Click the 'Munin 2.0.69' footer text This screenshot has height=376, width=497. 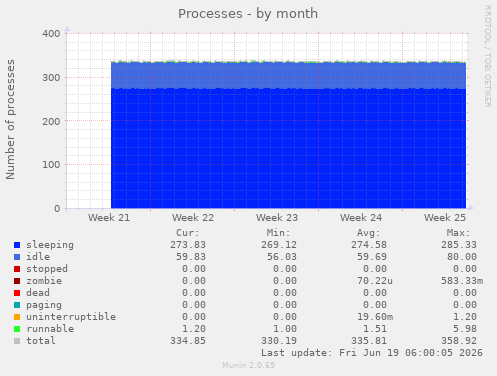click(x=249, y=365)
